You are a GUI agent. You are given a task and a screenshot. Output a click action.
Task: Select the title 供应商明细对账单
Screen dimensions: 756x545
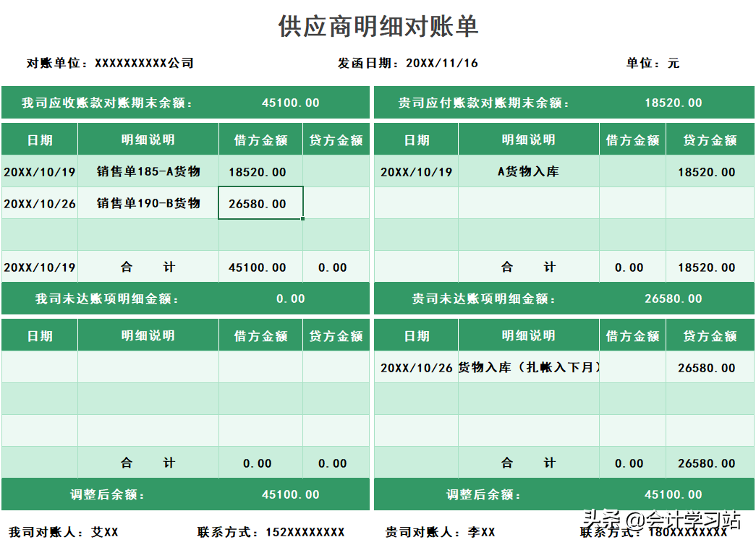[378, 24]
